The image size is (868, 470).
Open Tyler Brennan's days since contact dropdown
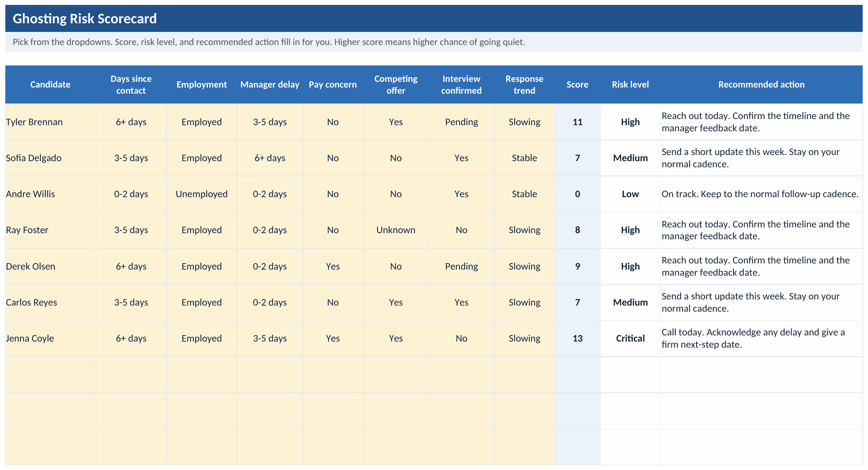[x=131, y=122]
